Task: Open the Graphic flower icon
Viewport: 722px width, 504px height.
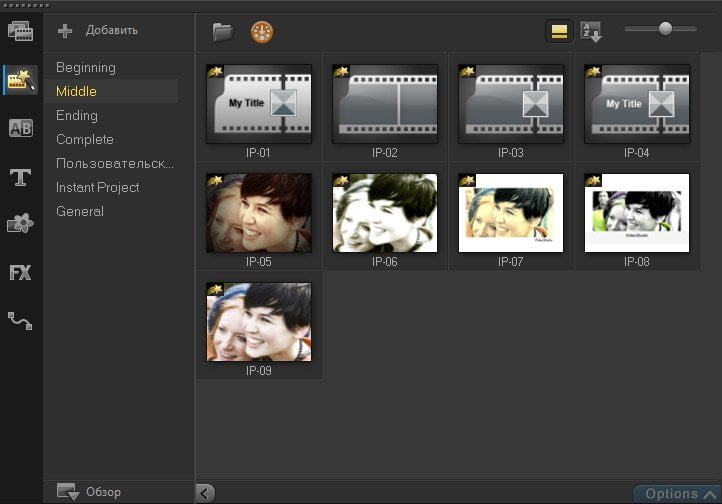Action: coord(20,224)
